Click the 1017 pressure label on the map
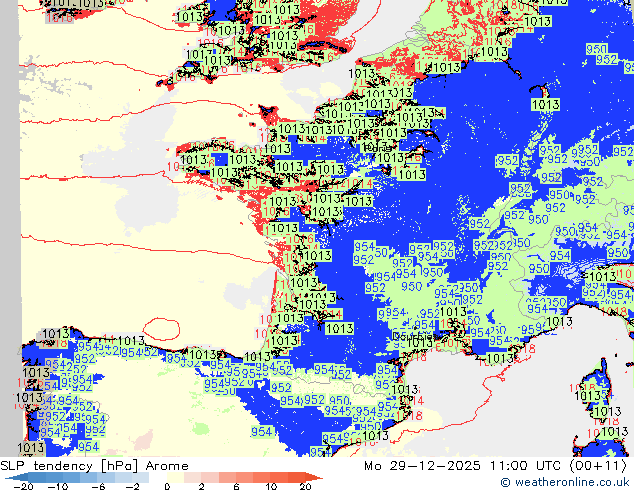Viewport: 634px width, 490px height. pos(199,54)
